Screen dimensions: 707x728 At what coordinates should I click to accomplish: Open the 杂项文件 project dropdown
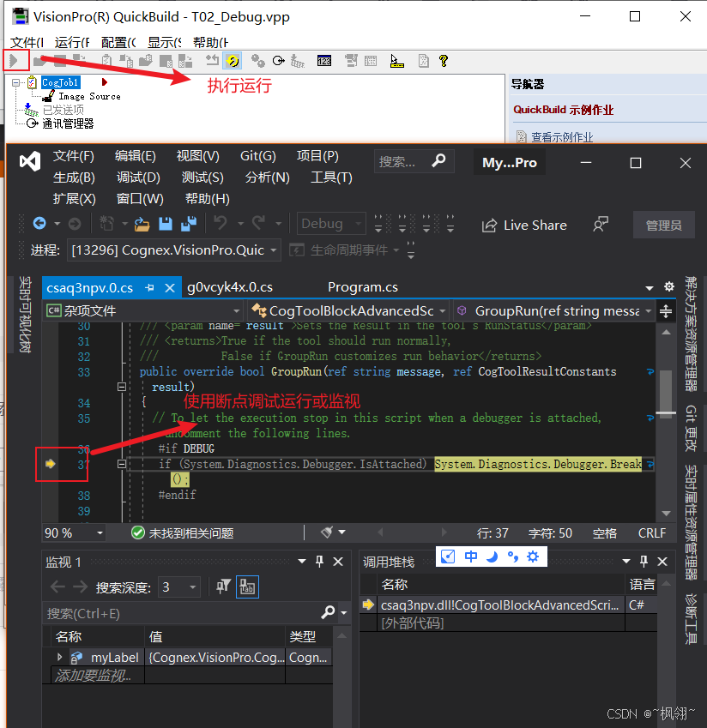143,310
